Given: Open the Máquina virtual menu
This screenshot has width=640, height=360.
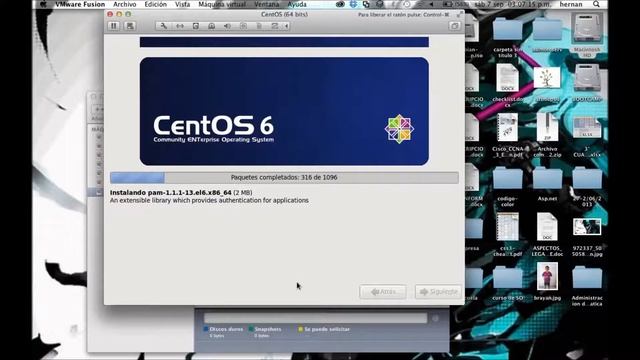Looking at the screenshot, I should [x=222, y=4].
